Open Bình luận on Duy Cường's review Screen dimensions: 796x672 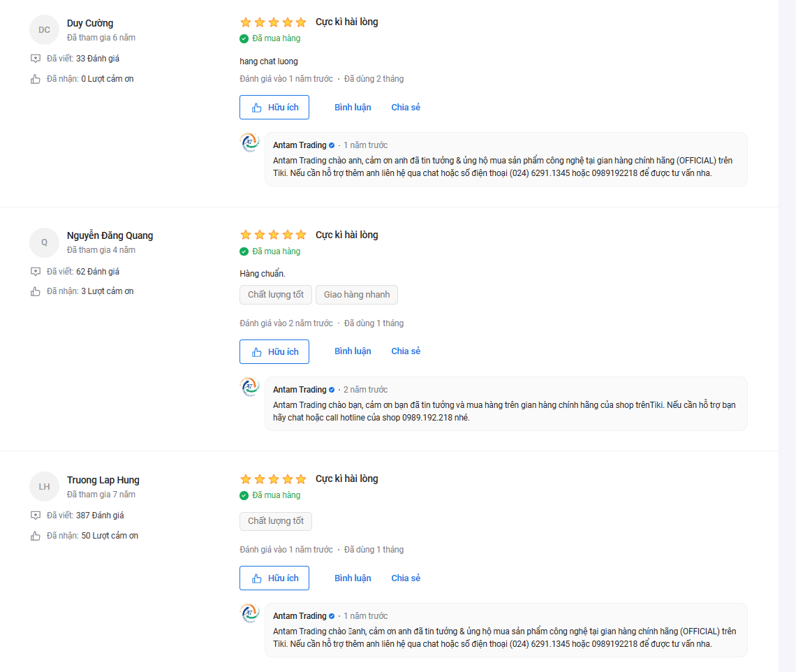(x=353, y=108)
